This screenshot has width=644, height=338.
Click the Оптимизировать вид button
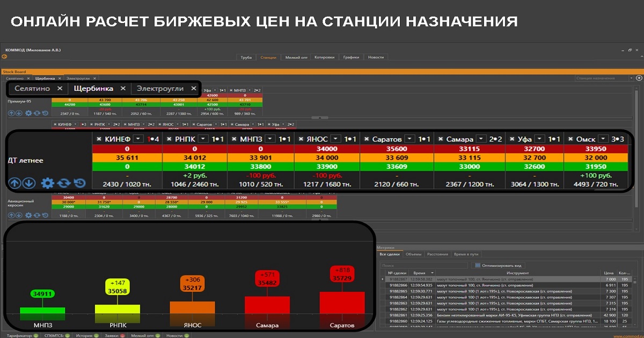click(x=498, y=265)
